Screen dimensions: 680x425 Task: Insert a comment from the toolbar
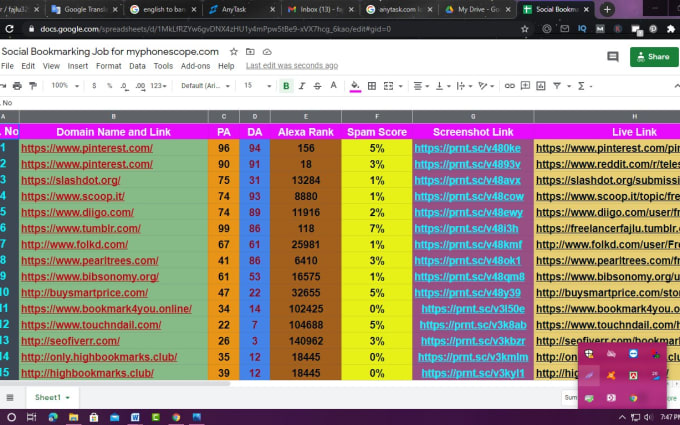(x=525, y=85)
